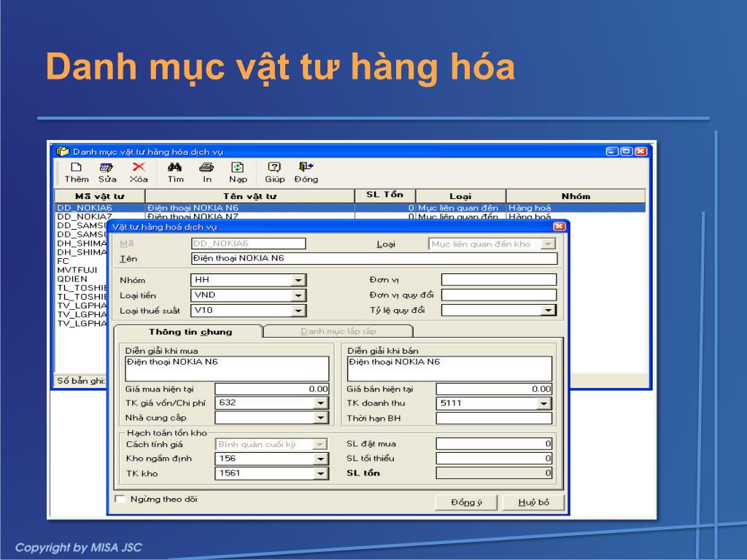Maximize the Danh mục vật tư window
The width and height of the screenshot is (747, 560).
point(627,152)
